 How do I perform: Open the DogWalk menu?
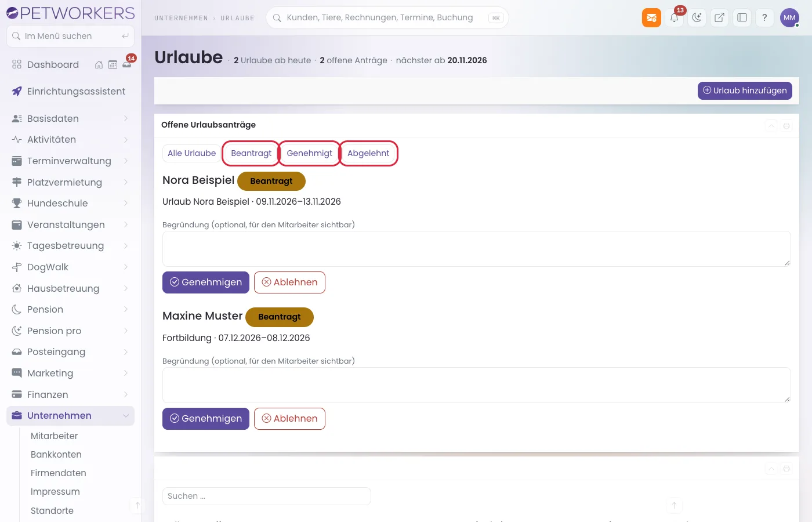click(70, 267)
